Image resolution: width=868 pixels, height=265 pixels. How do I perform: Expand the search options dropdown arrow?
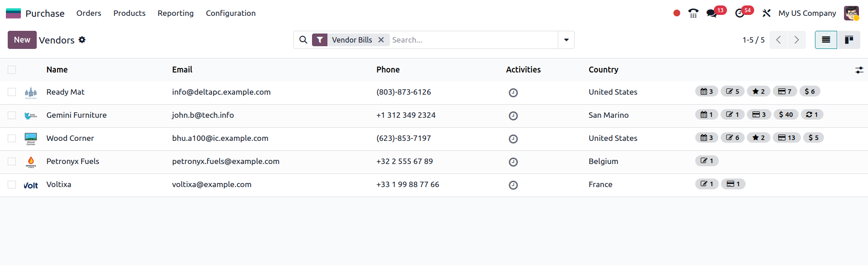click(566, 40)
